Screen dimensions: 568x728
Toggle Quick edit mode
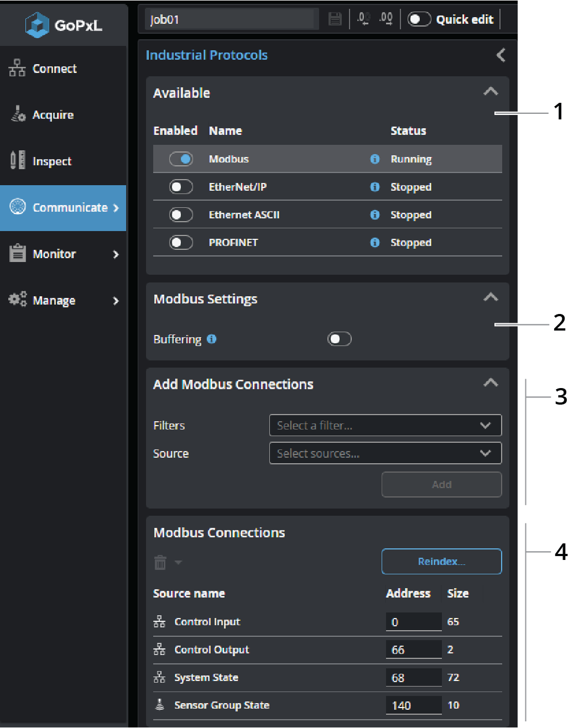419,19
